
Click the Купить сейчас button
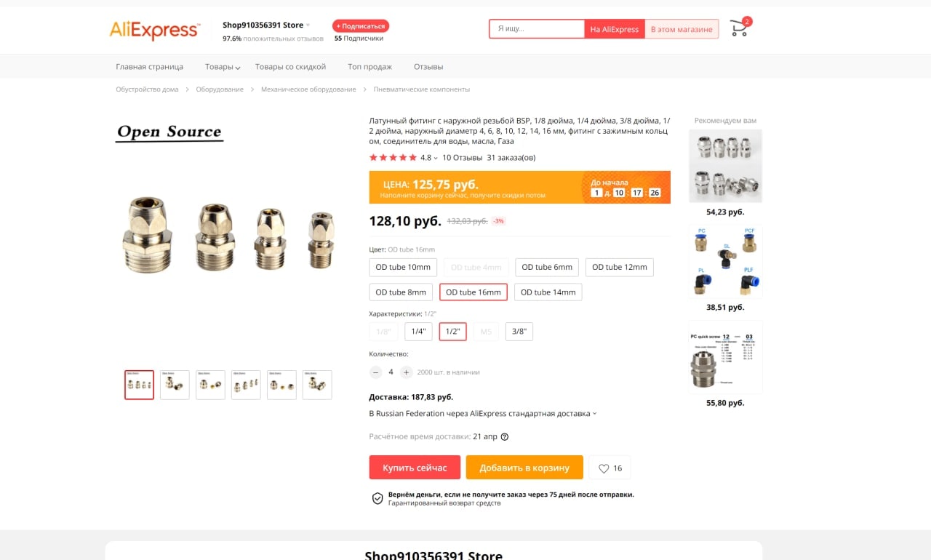click(x=415, y=468)
